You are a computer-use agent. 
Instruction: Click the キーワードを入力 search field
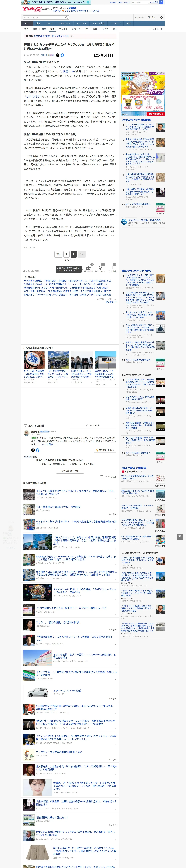(x=44, y=18)
